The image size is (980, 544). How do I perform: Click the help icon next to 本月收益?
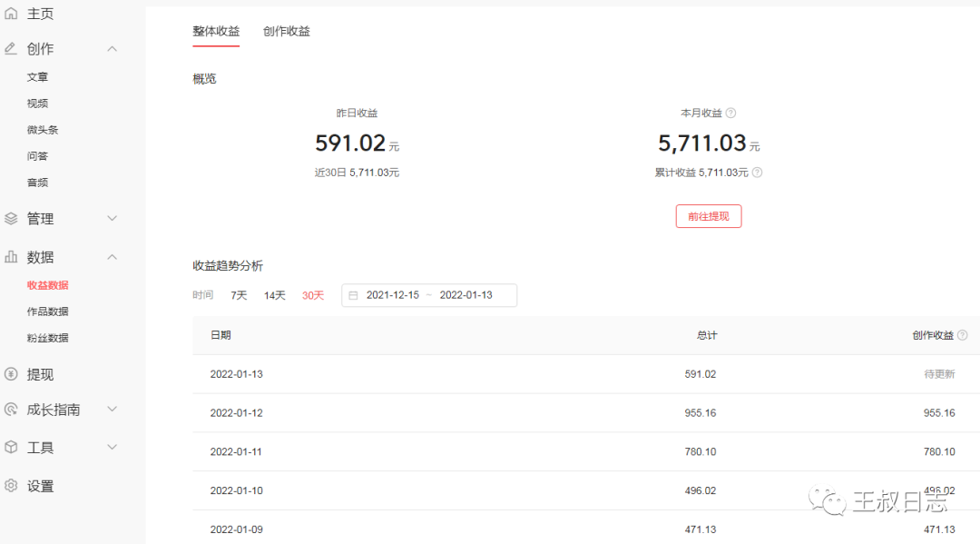pos(730,114)
